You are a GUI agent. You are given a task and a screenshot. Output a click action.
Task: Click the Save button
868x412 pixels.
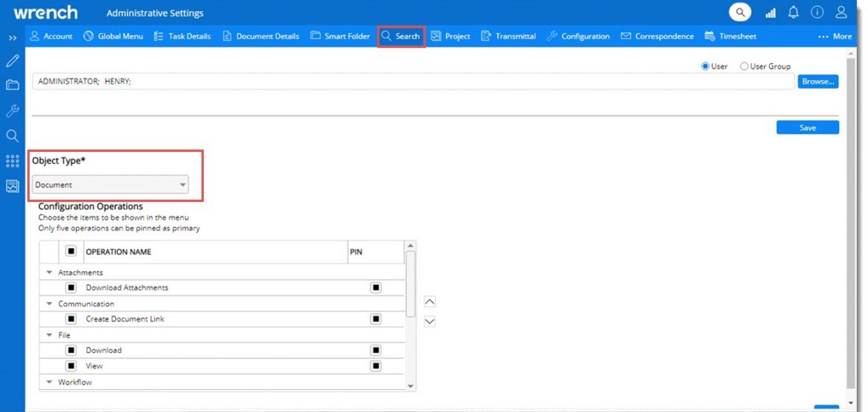[x=807, y=128]
